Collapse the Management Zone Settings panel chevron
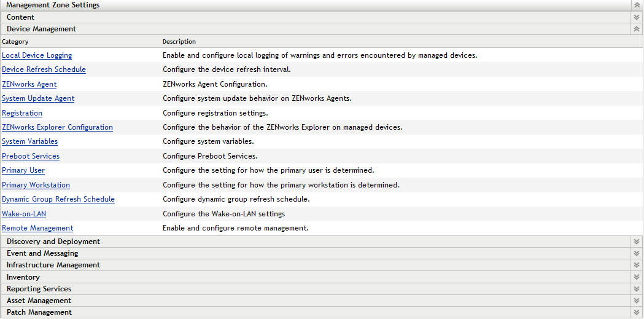 [637, 5]
